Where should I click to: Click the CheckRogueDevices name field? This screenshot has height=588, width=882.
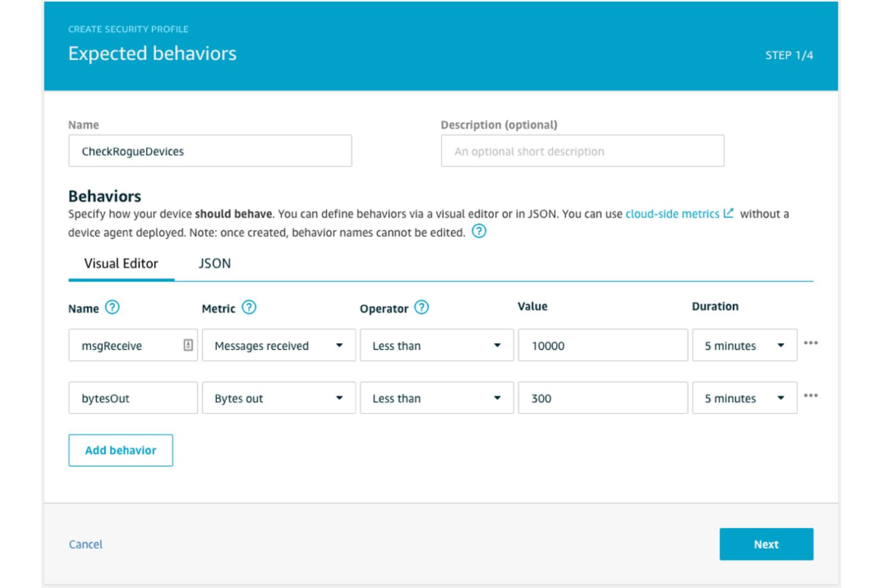coord(210,151)
